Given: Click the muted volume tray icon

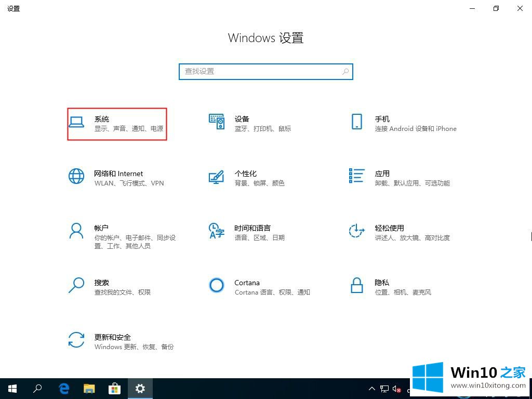Looking at the screenshot, I should pyautogui.click(x=396, y=389).
